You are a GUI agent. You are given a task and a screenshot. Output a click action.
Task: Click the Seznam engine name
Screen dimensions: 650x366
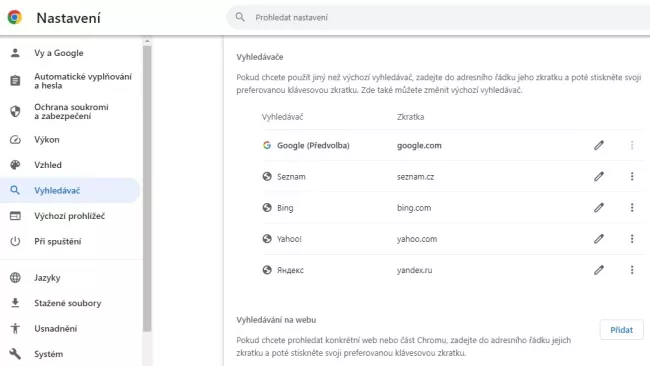pos(291,177)
